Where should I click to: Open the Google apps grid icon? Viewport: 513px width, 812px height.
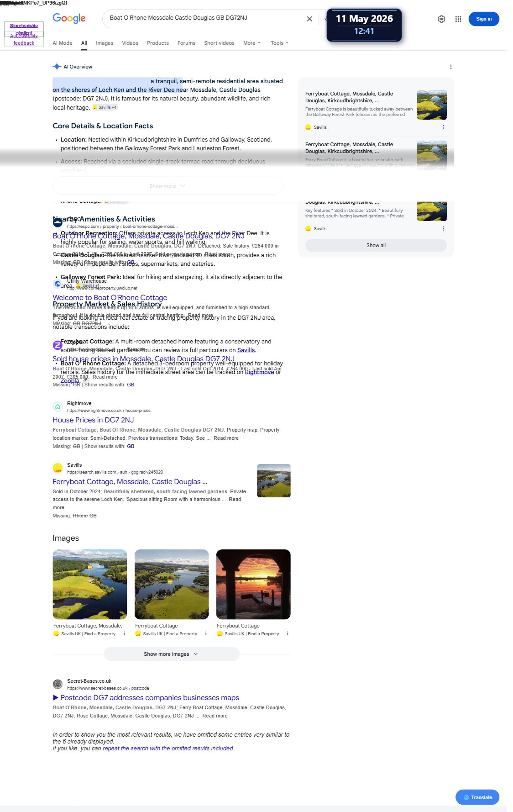pyautogui.click(x=458, y=19)
